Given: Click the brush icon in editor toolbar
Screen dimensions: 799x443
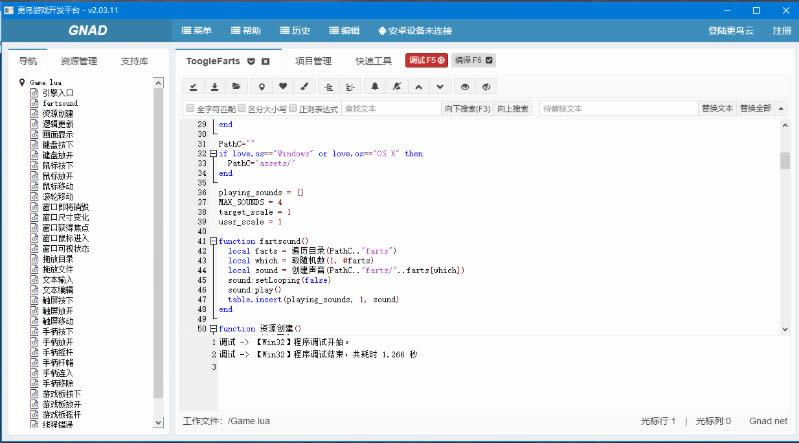Looking at the screenshot, I should click(x=305, y=86).
